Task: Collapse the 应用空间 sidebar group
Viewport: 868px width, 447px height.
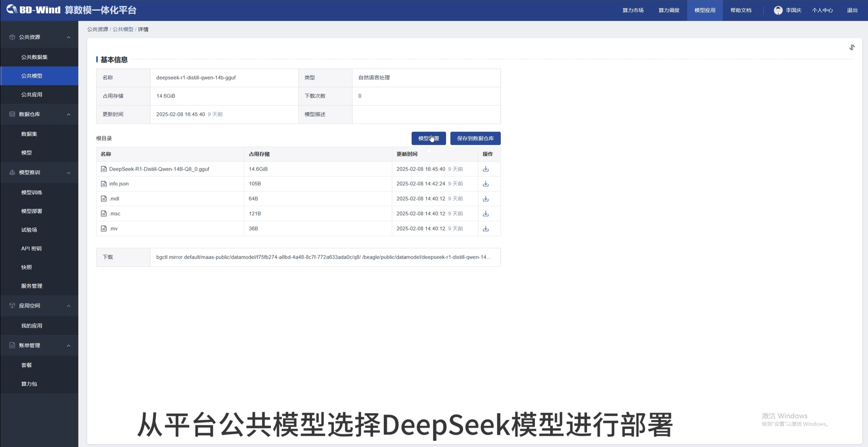Action: pyautogui.click(x=69, y=306)
